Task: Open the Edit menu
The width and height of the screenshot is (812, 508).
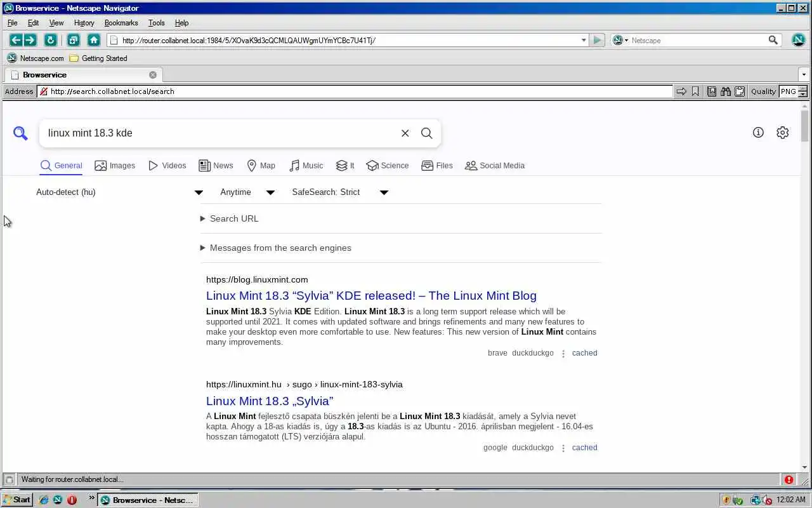Action: [x=33, y=23]
